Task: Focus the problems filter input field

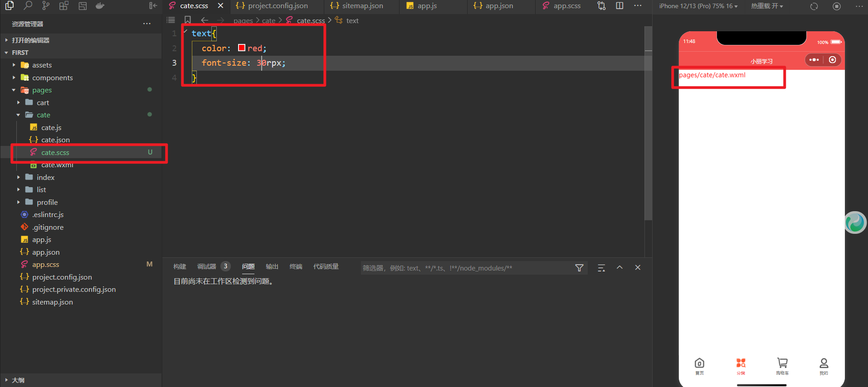Action: (x=466, y=268)
